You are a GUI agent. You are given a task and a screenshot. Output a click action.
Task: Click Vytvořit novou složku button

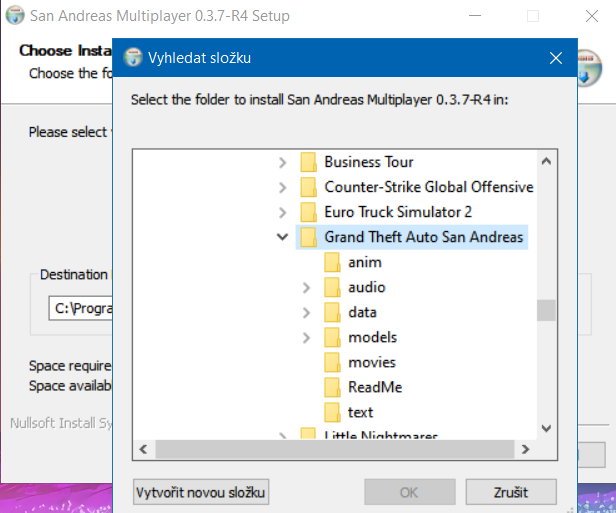click(201, 492)
